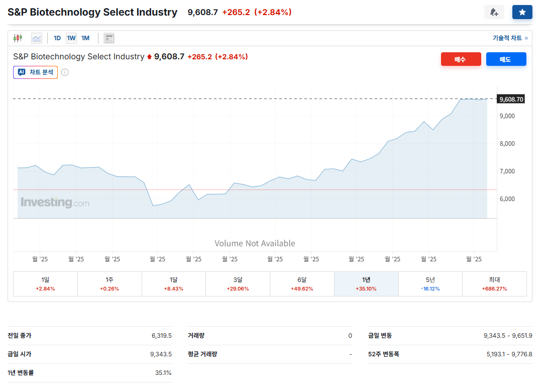
Task: Click the 거래량 row label
Action: point(196,335)
